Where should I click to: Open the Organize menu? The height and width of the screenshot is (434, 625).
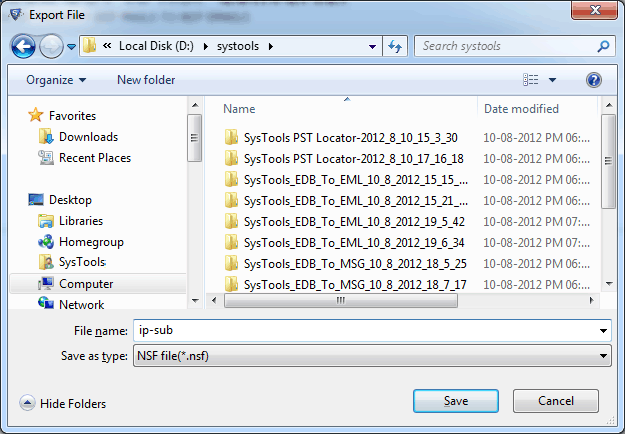pyautogui.click(x=56, y=80)
